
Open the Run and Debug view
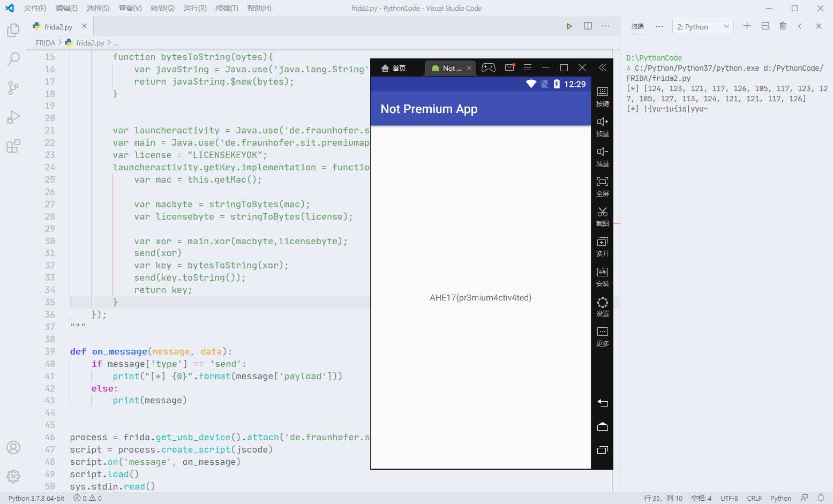click(13, 117)
